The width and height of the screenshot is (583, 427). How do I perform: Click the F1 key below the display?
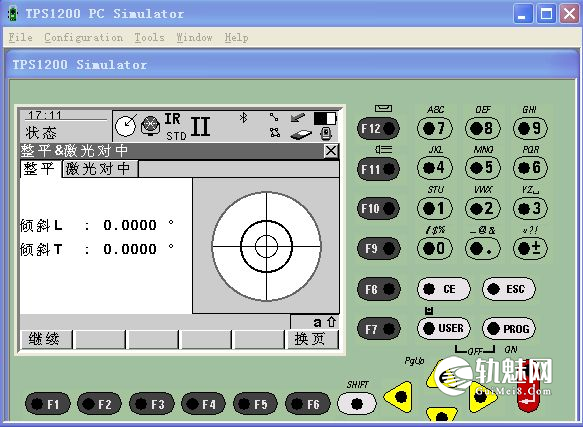click(47, 404)
